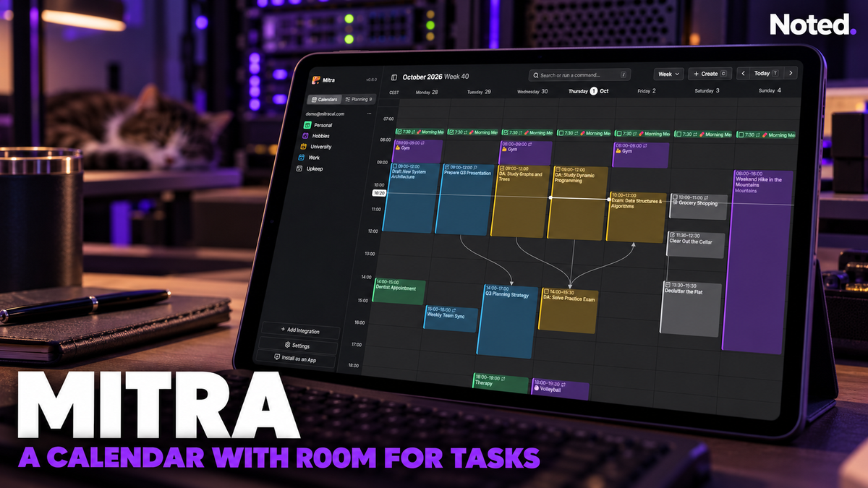Focus the Search or run a command field
The image size is (868, 488).
(x=579, y=74)
